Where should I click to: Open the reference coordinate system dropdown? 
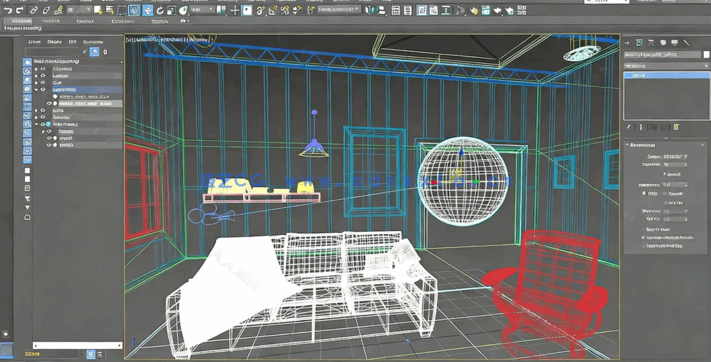202,10
